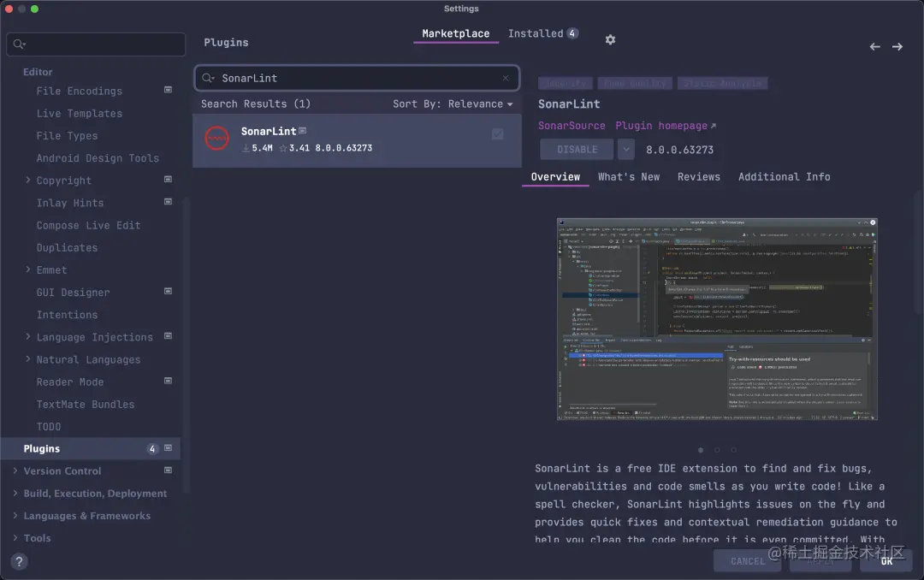Open the Additional Info tab
The height and width of the screenshot is (580, 924).
[x=785, y=177]
